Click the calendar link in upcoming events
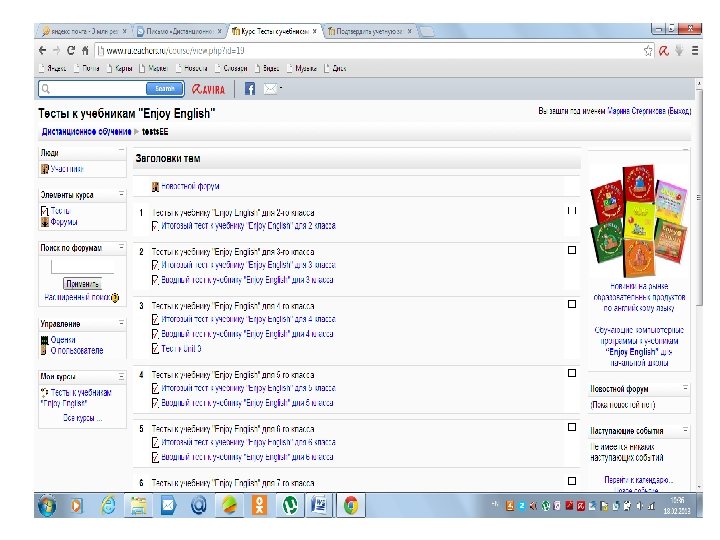The image size is (720, 540). click(639, 480)
